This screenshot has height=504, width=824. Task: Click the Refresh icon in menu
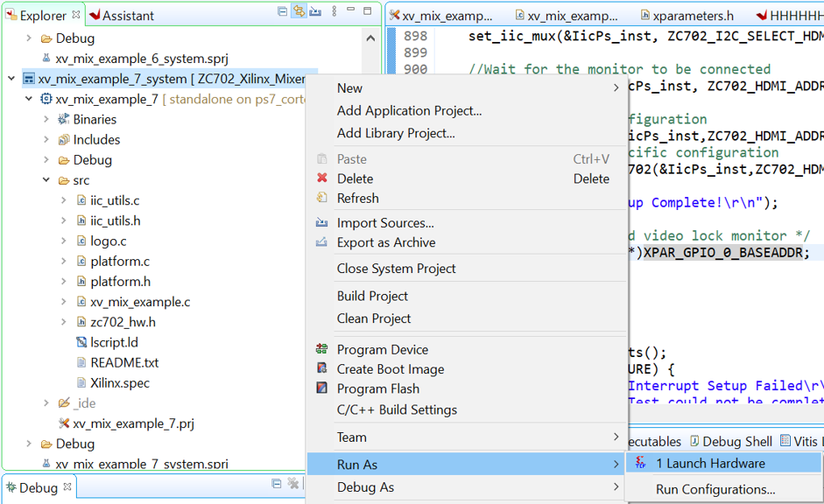(x=321, y=198)
